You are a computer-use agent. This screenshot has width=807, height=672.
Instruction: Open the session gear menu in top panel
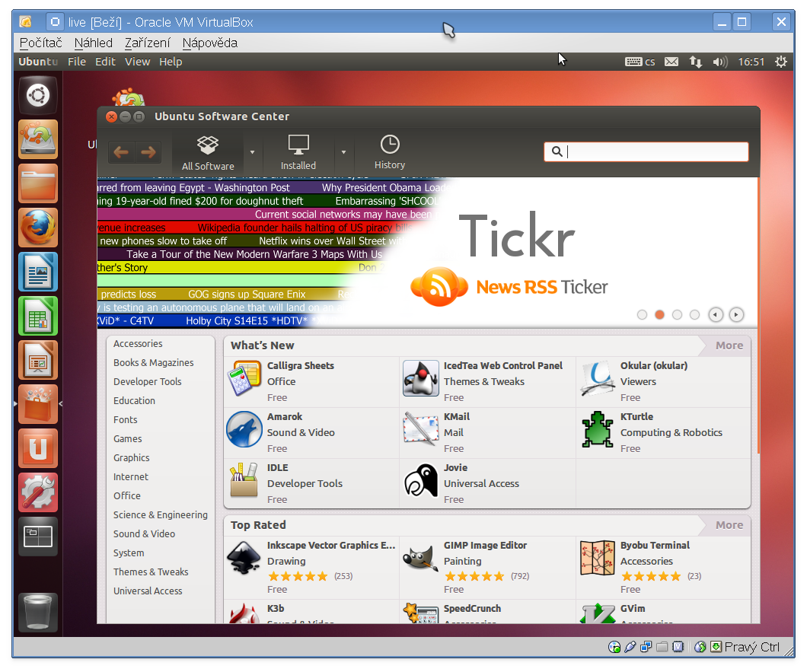pyautogui.click(x=781, y=62)
